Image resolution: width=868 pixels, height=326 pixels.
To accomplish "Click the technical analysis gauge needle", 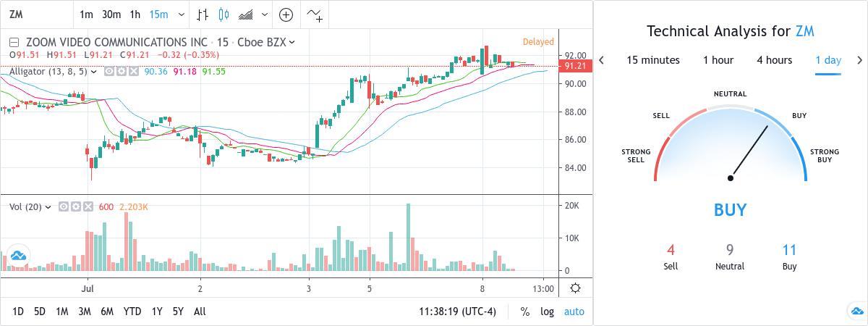I will 749,151.
